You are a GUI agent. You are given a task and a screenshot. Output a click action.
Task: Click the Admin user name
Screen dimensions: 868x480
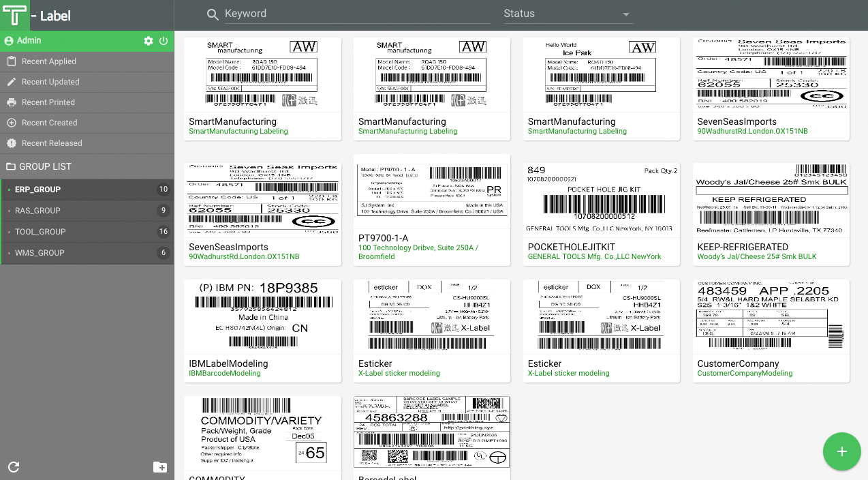tap(29, 41)
